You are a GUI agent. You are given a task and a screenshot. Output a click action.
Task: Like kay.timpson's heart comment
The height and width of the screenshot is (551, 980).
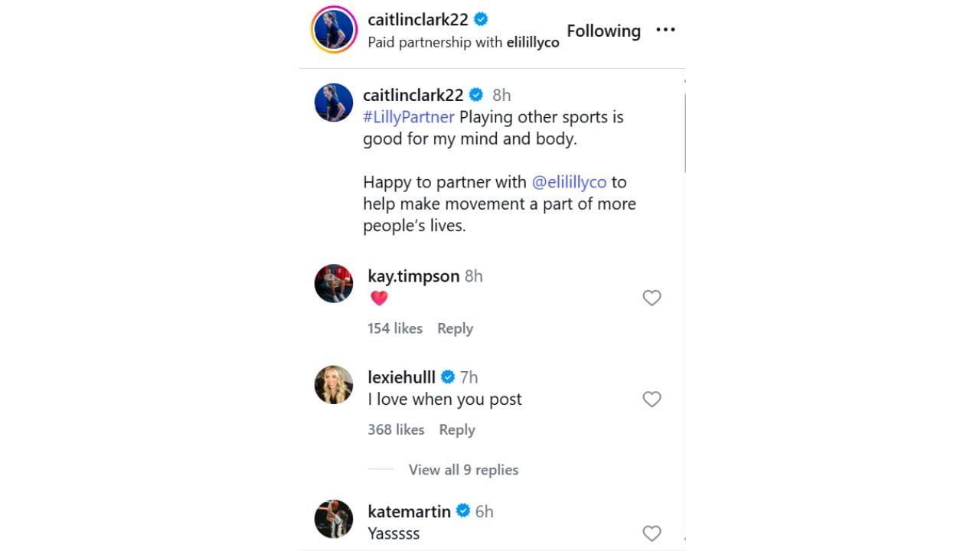(x=652, y=298)
